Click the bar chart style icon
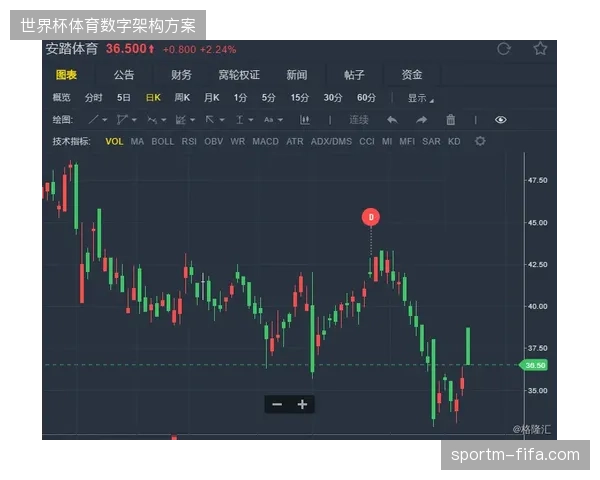 305,120
